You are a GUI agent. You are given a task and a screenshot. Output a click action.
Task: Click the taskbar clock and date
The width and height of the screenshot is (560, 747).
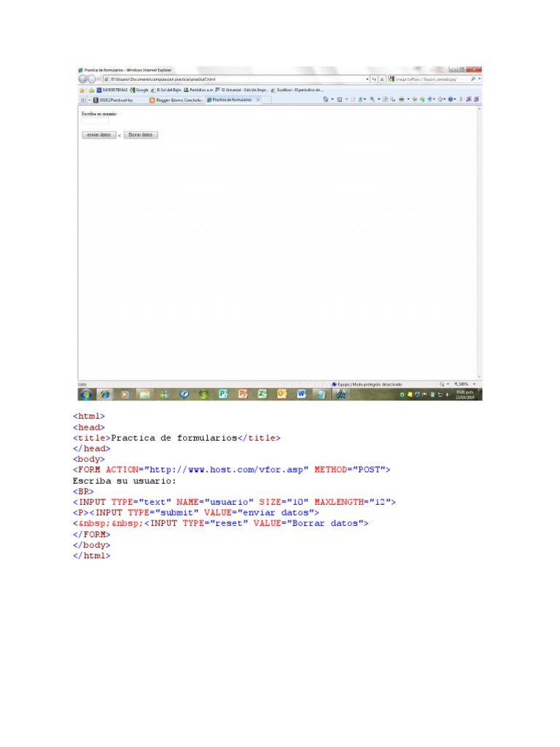tap(464, 395)
